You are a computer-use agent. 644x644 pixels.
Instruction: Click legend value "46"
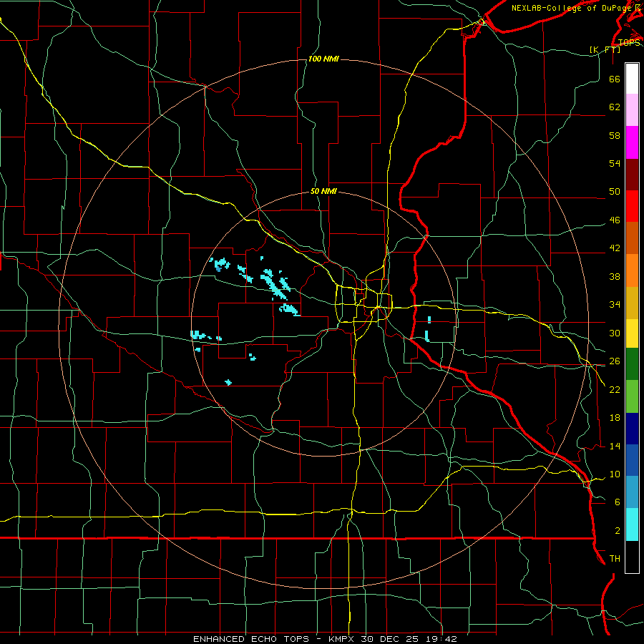(x=615, y=220)
